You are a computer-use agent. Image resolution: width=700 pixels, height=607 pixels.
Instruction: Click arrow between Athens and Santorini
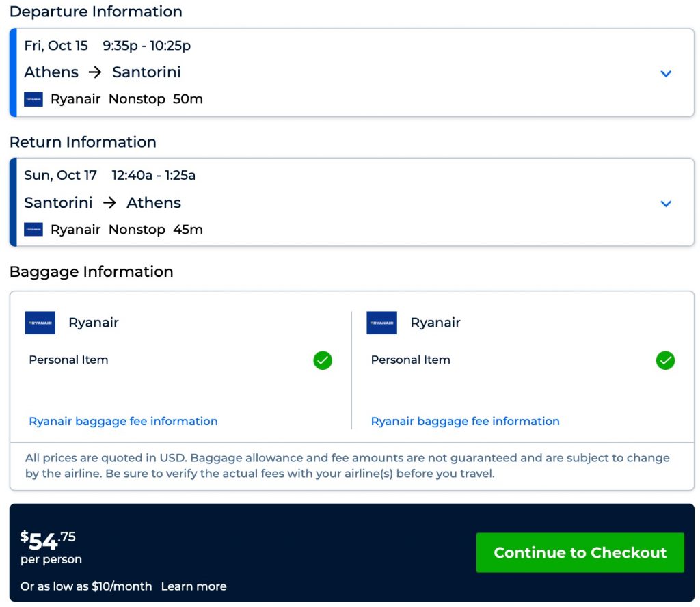95,72
